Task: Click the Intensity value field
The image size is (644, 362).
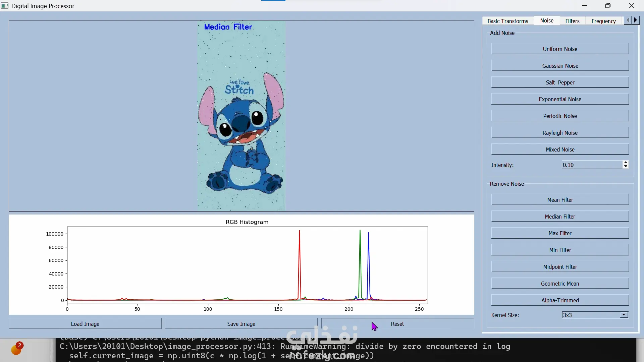Action: (592, 165)
